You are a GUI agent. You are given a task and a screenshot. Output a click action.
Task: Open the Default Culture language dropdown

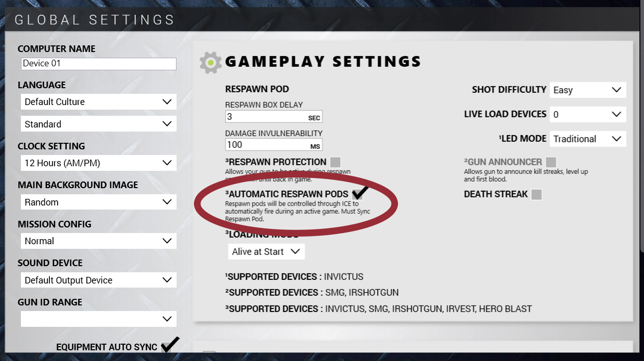[x=98, y=101]
